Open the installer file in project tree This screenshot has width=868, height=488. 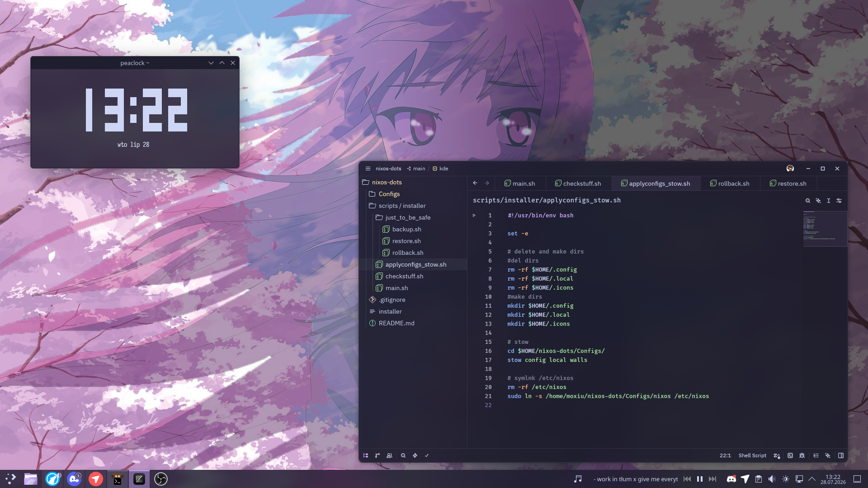(x=413, y=311)
